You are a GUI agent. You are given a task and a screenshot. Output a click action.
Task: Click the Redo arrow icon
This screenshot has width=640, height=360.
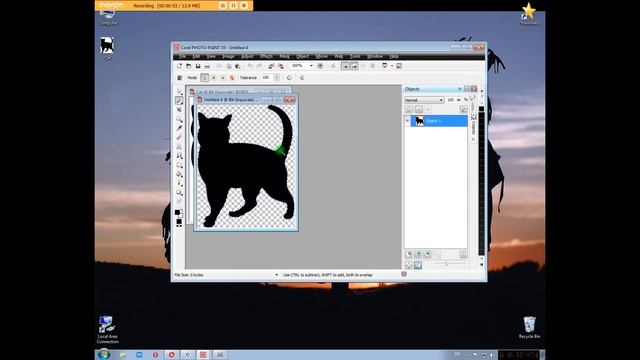coord(259,66)
